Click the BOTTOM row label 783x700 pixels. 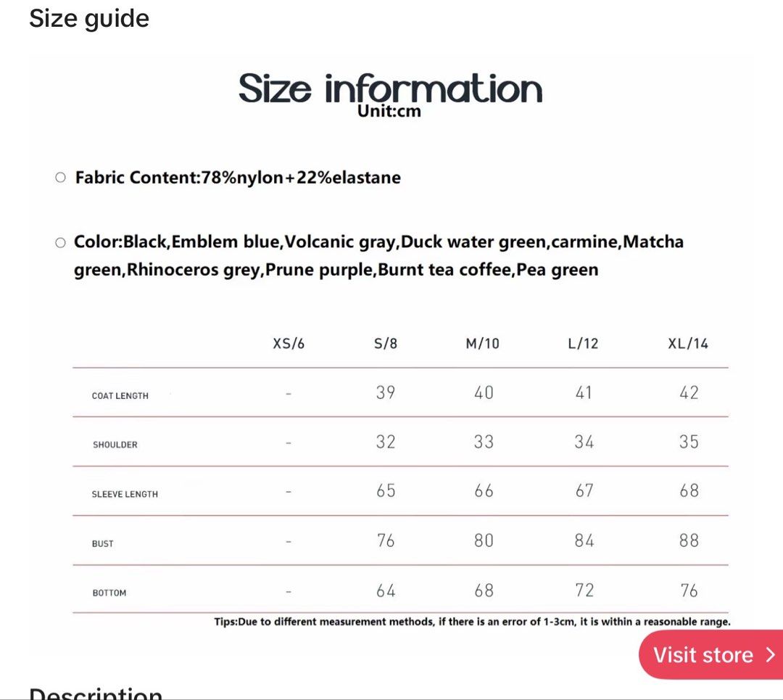pos(109,593)
